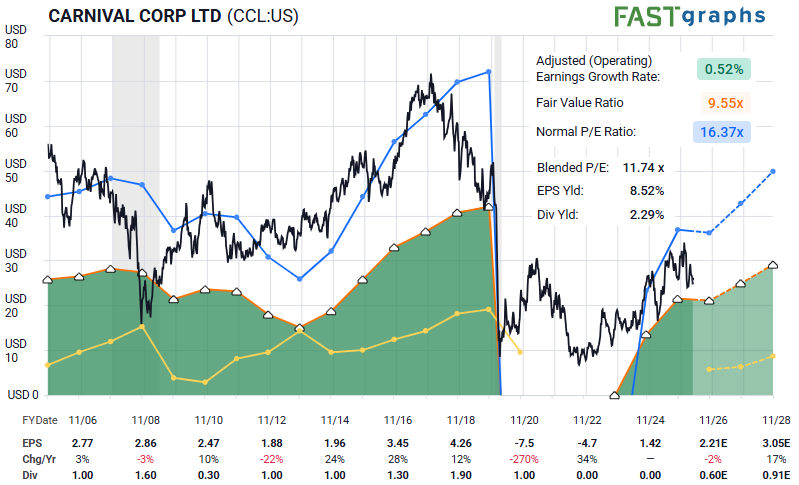Click the orange 9.55x fair value badge

(725, 103)
